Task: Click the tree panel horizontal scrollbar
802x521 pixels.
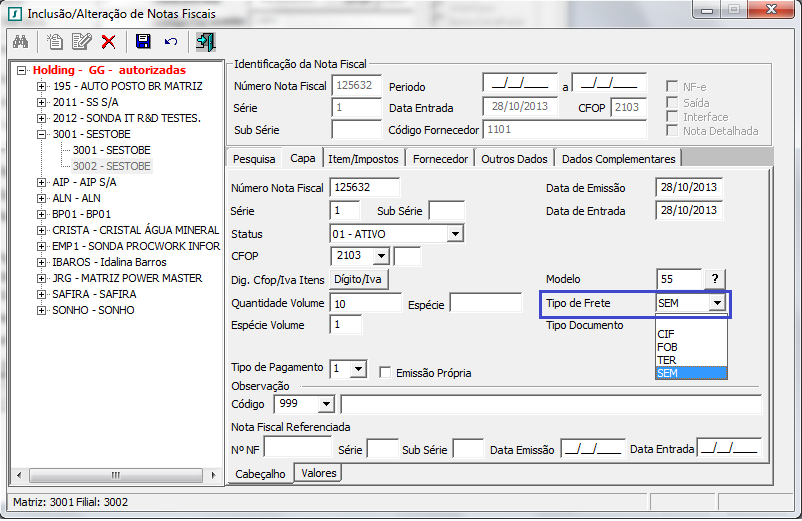Action: (115, 475)
